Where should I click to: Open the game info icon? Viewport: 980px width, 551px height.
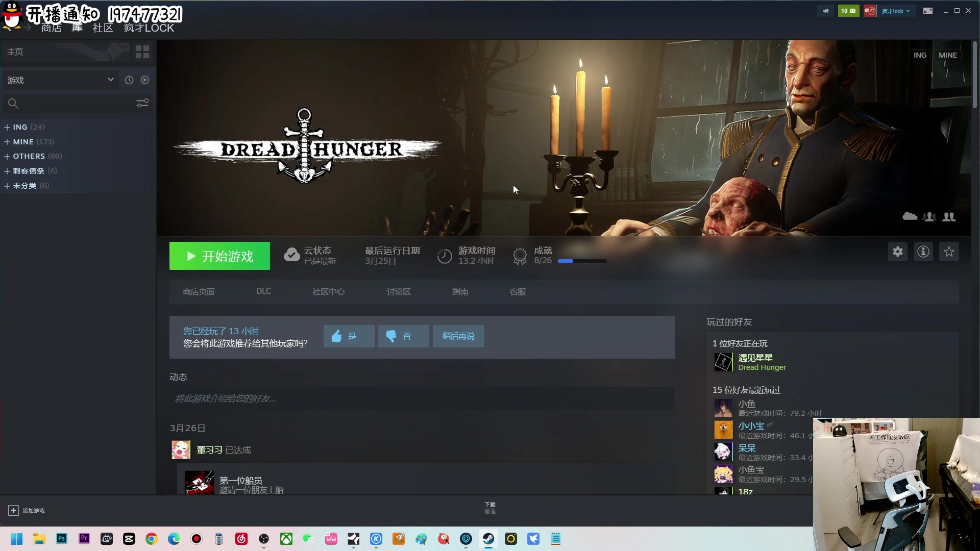pyautogui.click(x=923, y=252)
